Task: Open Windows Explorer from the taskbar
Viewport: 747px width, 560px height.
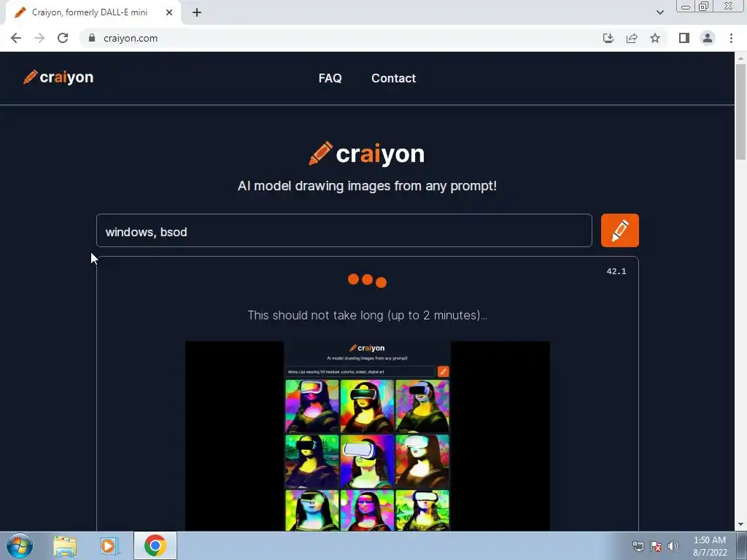Action: point(65,545)
